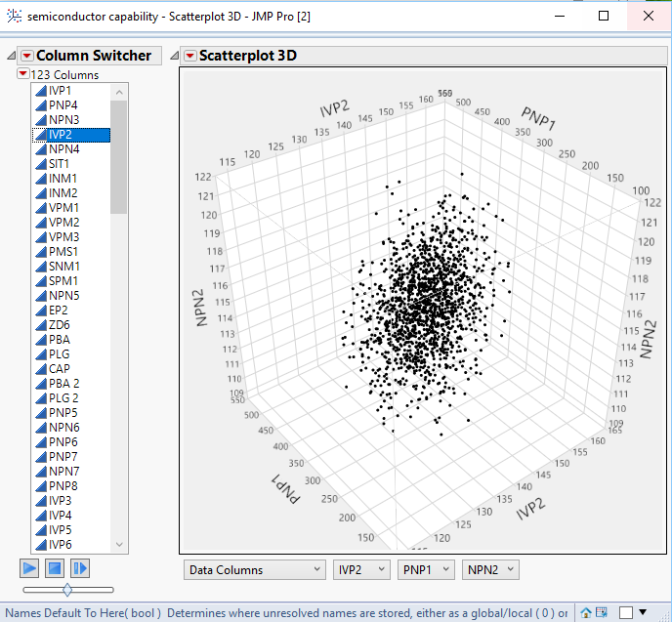The height and width of the screenshot is (622, 672).
Task: Stop the column switcher animation
Action: pyautogui.click(x=55, y=567)
